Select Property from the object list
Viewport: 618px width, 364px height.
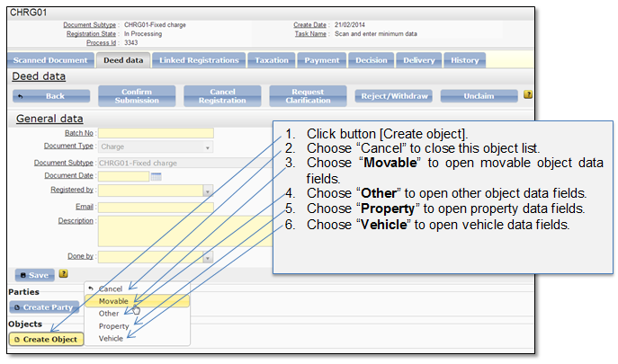(x=137, y=326)
